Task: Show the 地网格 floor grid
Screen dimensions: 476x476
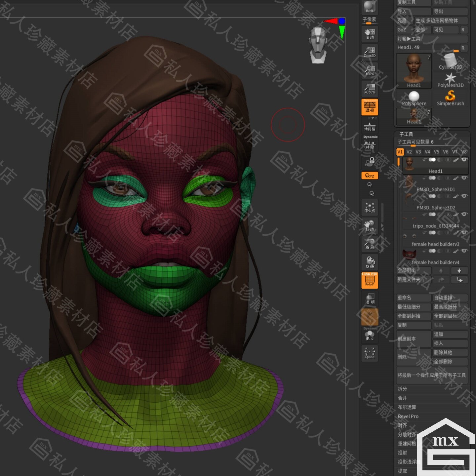Action: (370, 127)
